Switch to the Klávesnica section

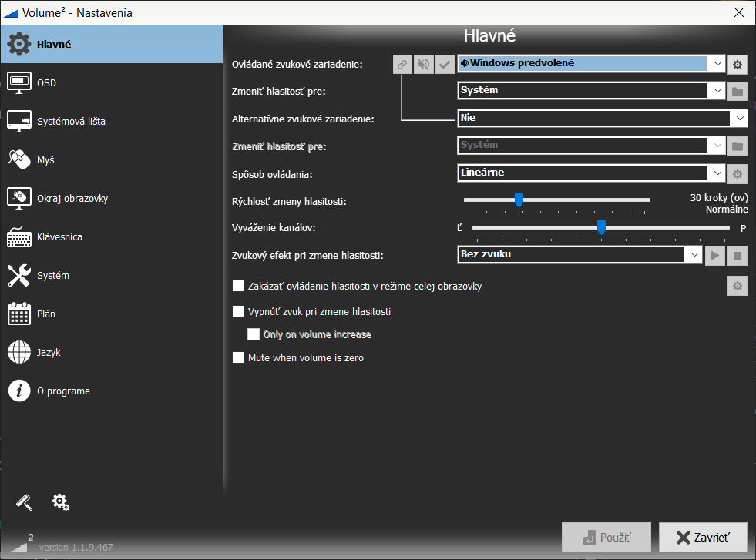(59, 237)
